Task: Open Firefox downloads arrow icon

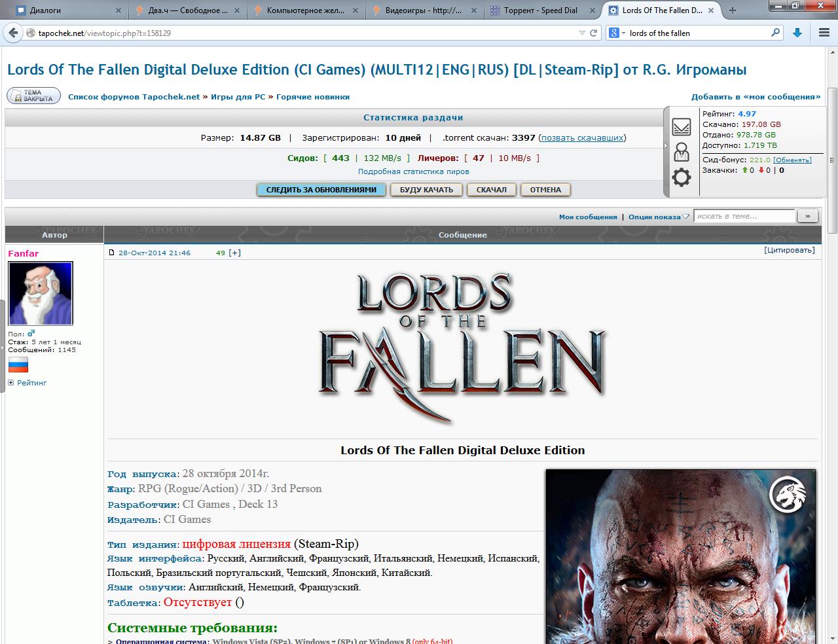Action: 797,33
